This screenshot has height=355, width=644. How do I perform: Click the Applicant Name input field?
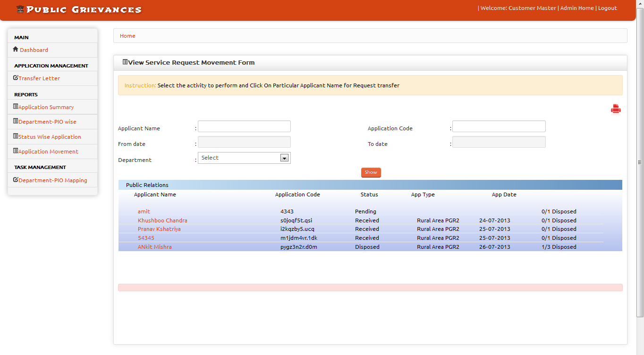click(244, 127)
